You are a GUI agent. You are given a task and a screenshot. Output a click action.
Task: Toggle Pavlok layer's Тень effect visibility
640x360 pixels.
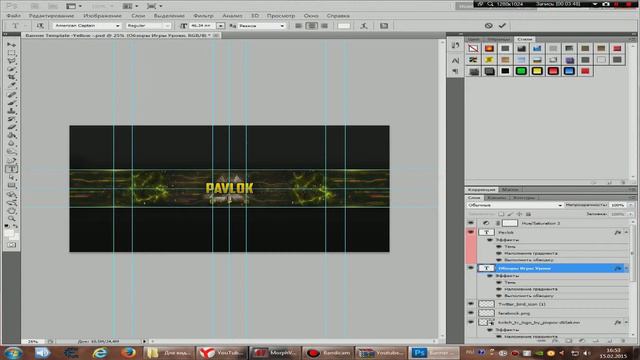pyautogui.click(x=499, y=247)
